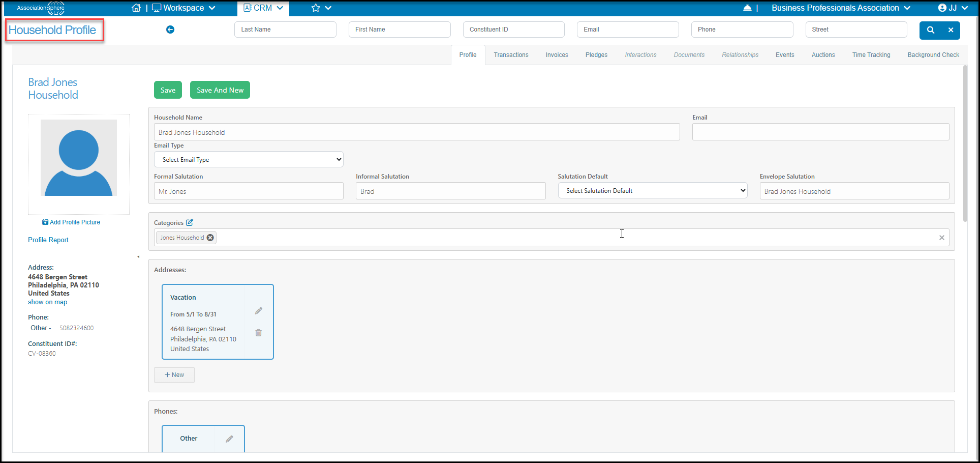
Task: Click the Categories edit icon
Action: point(190,222)
